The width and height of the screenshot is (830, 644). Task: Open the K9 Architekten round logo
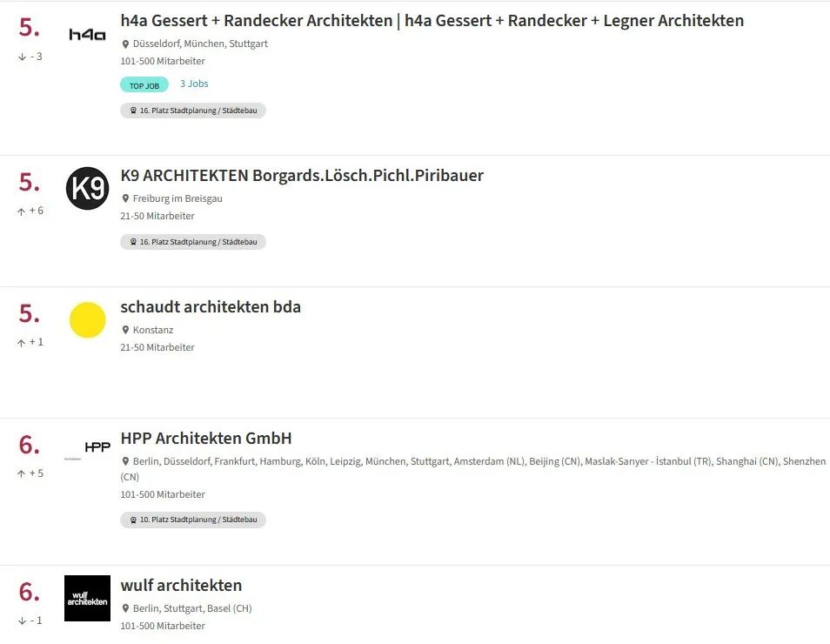click(87, 188)
